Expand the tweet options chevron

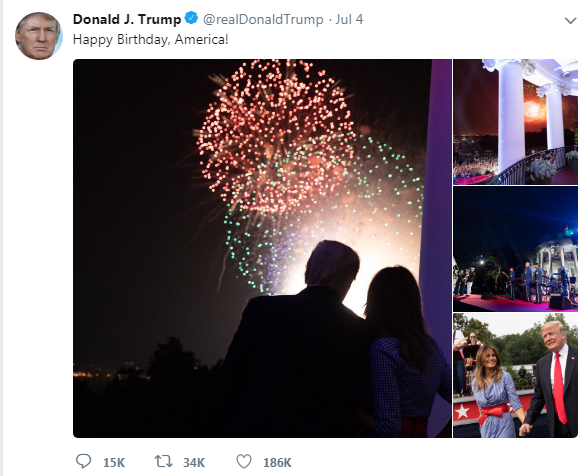point(571,20)
